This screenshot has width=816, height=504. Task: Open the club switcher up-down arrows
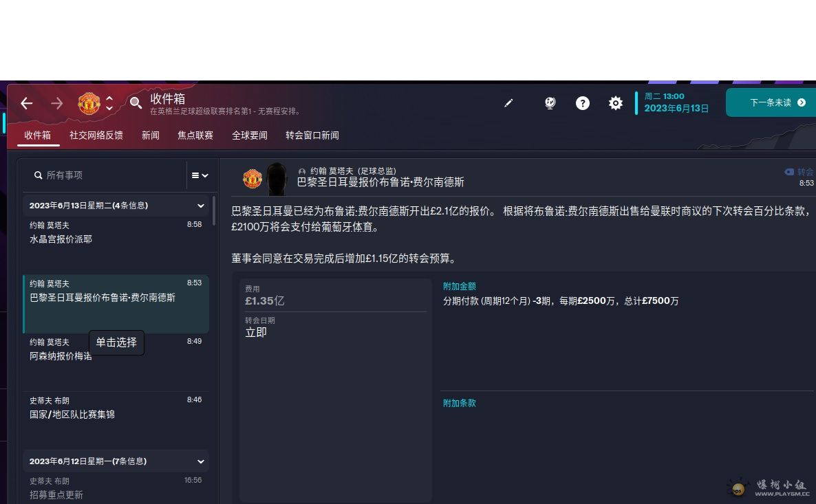tap(109, 103)
